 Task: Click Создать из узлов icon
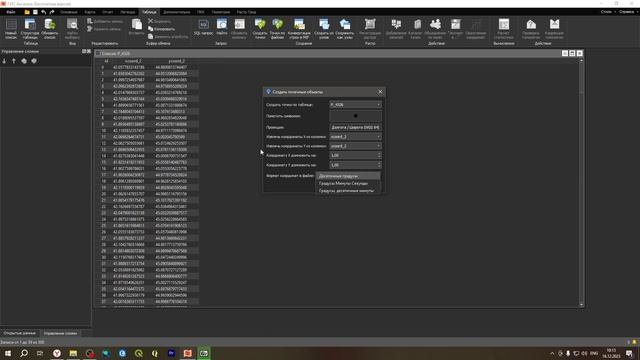(x=324, y=29)
